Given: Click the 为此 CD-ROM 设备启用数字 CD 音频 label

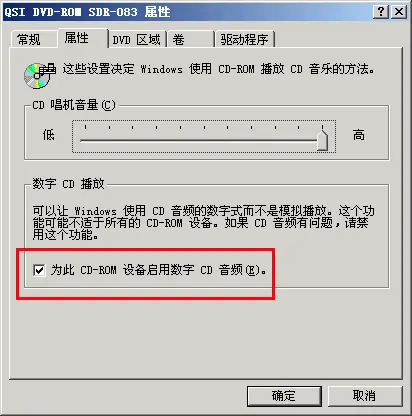Looking at the screenshot, I should 159,270.
